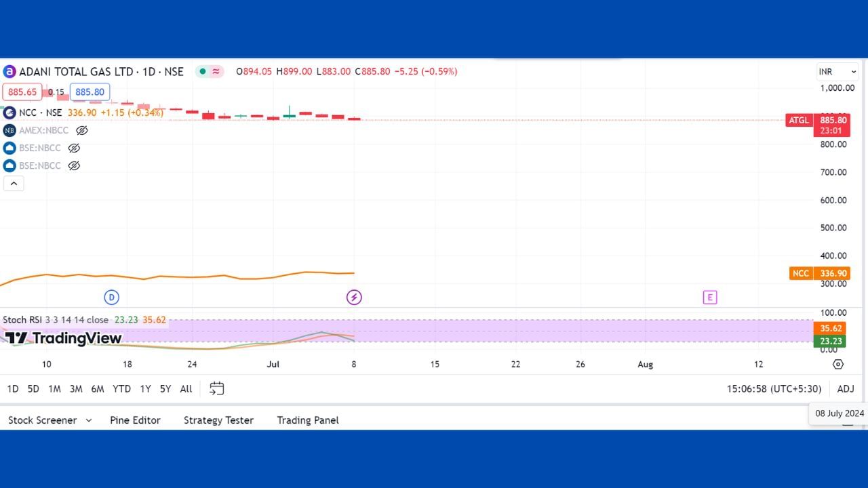Open the Pine Editor tab

coord(135,420)
